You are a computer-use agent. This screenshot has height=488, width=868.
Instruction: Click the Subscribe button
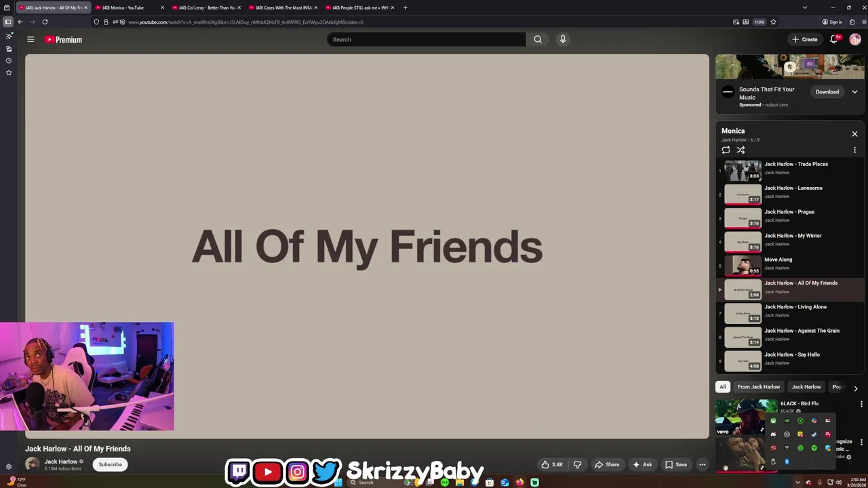110,464
